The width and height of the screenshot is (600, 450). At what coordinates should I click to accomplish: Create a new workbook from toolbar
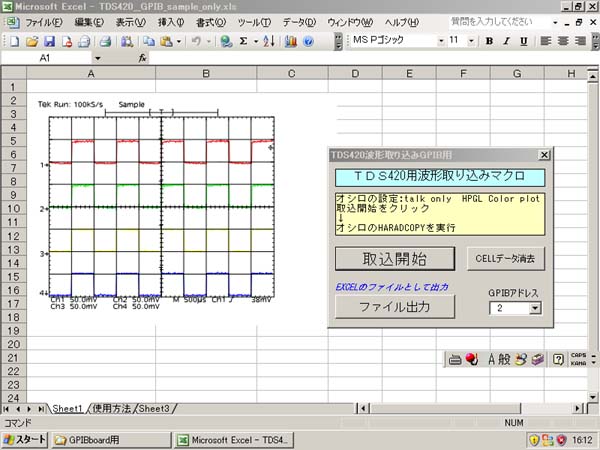tap(14, 41)
